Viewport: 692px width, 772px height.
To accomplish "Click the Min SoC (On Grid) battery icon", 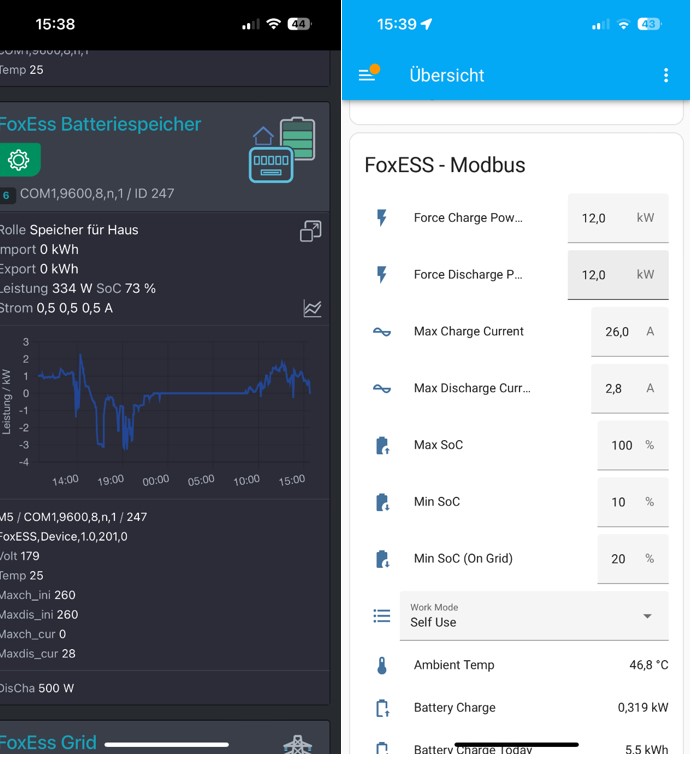I will tap(382, 559).
